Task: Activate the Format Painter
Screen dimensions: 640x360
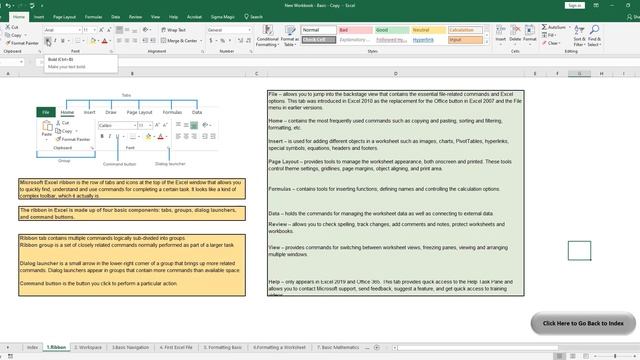Action: (x=22, y=43)
